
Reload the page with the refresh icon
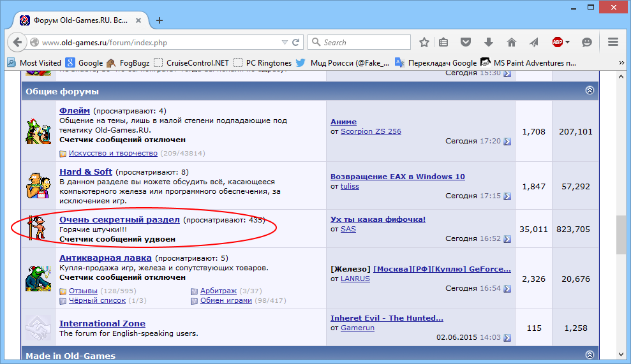click(296, 42)
